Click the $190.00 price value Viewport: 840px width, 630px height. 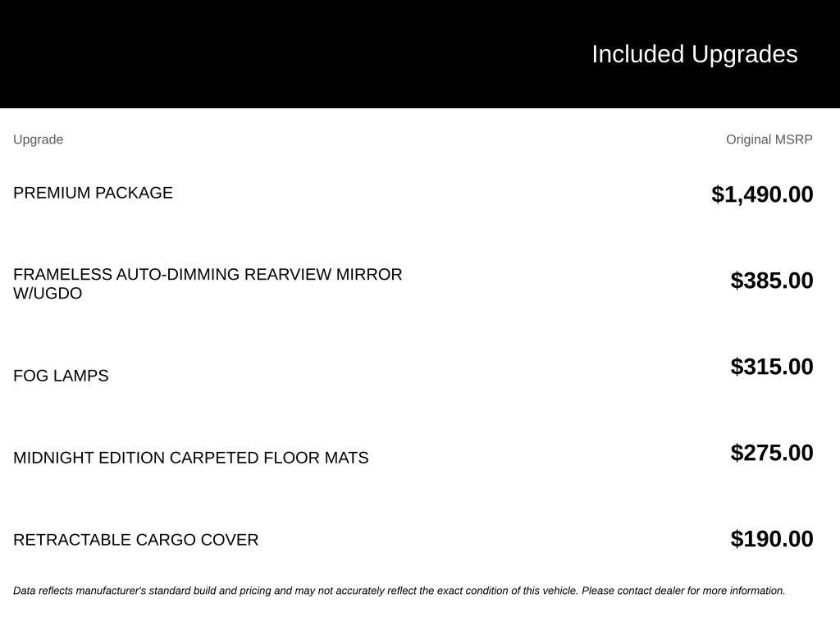(x=772, y=539)
